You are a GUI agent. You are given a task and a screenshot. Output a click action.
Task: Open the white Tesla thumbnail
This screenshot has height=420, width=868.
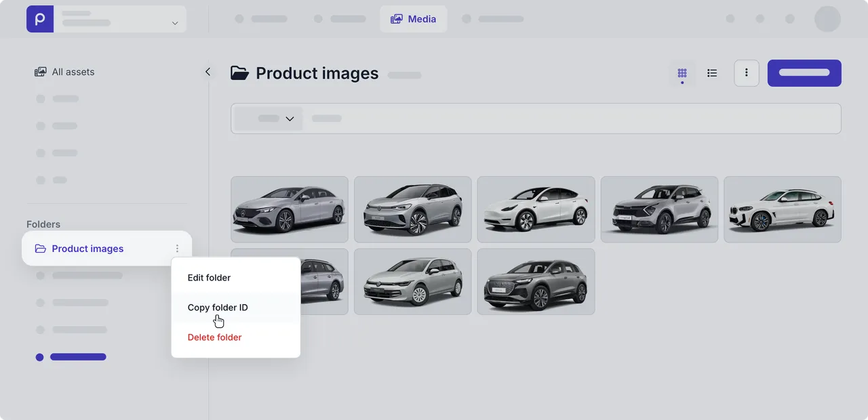536,209
